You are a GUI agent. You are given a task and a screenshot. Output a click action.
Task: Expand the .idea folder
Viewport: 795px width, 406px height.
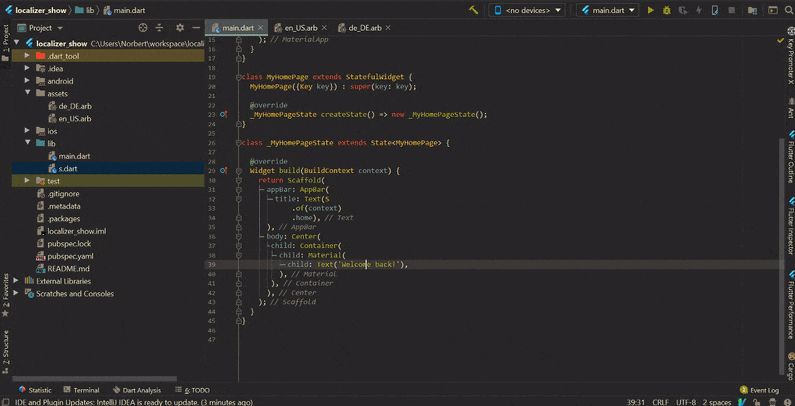[x=27, y=68]
